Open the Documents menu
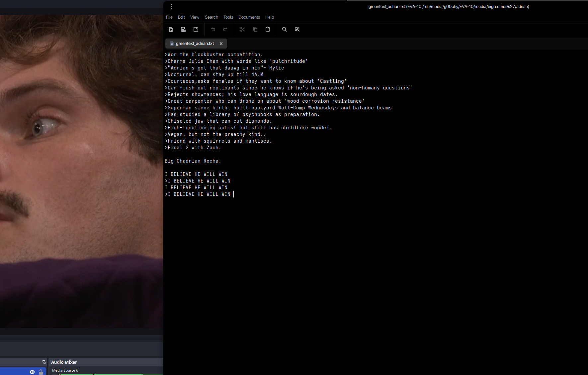 coord(249,17)
